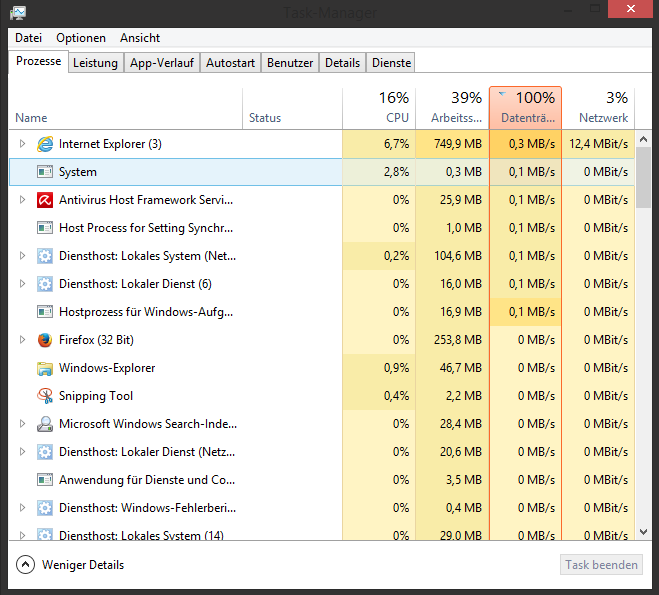The width and height of the screenshot is (659, 595).
Task: Expand the Internet Explorer (3) process group
Action: 22,144
